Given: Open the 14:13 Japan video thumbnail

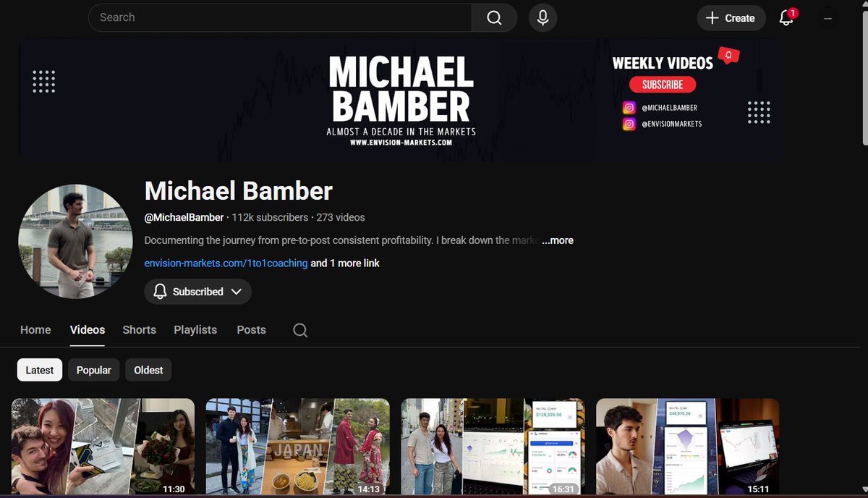Looking at the screenshot, I should 298,447.
